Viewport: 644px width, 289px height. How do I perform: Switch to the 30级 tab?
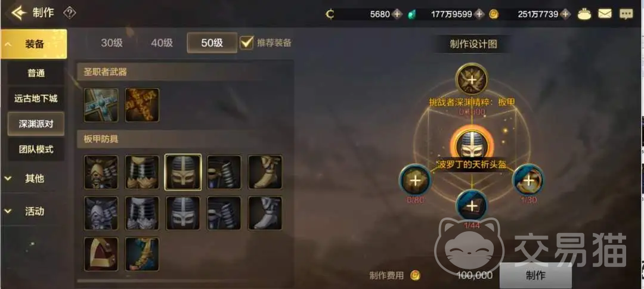pyautogui.click(x=112, y=43)
